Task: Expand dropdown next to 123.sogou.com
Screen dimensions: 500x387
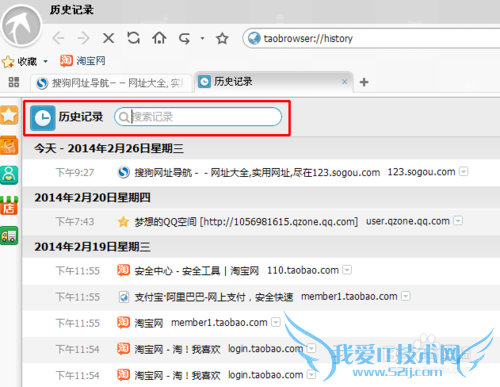Action: point(464,171)
